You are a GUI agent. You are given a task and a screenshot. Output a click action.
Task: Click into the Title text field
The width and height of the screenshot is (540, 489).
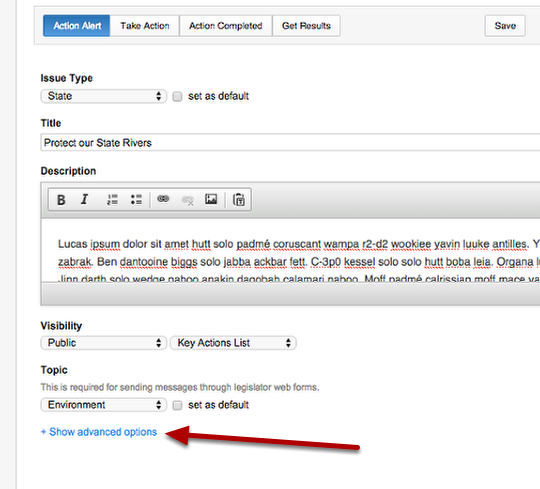[290, 143]
